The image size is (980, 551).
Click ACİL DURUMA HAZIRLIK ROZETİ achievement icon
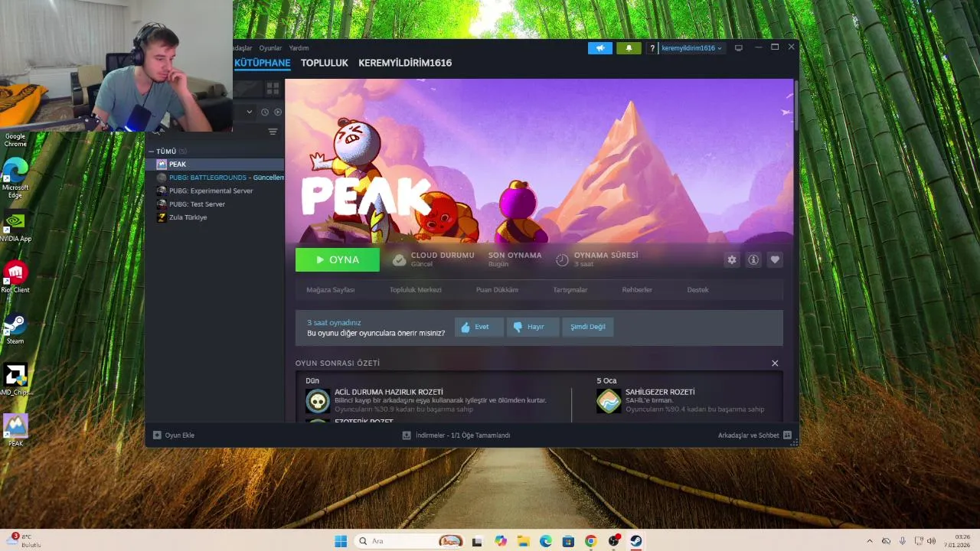point(318,400)
